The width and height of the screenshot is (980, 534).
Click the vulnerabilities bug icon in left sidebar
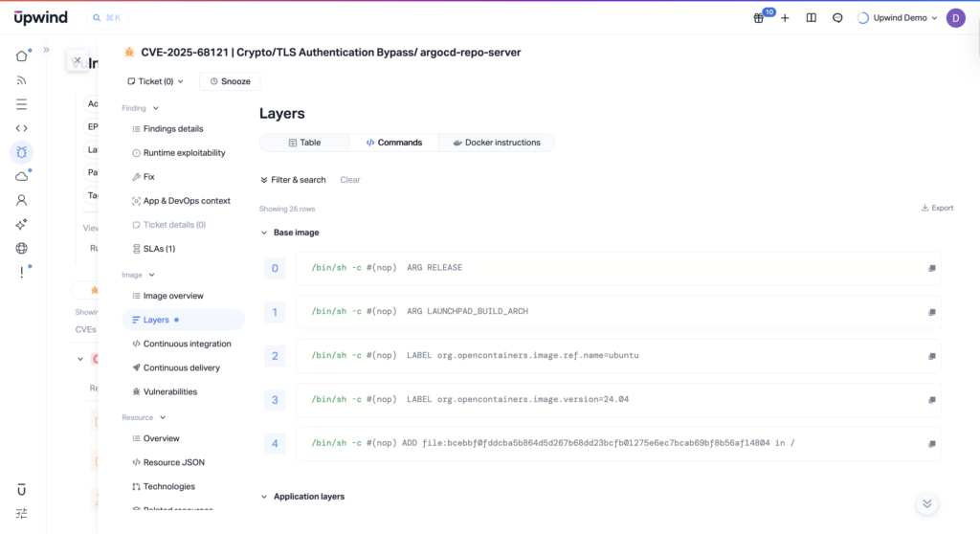point(21,152)
